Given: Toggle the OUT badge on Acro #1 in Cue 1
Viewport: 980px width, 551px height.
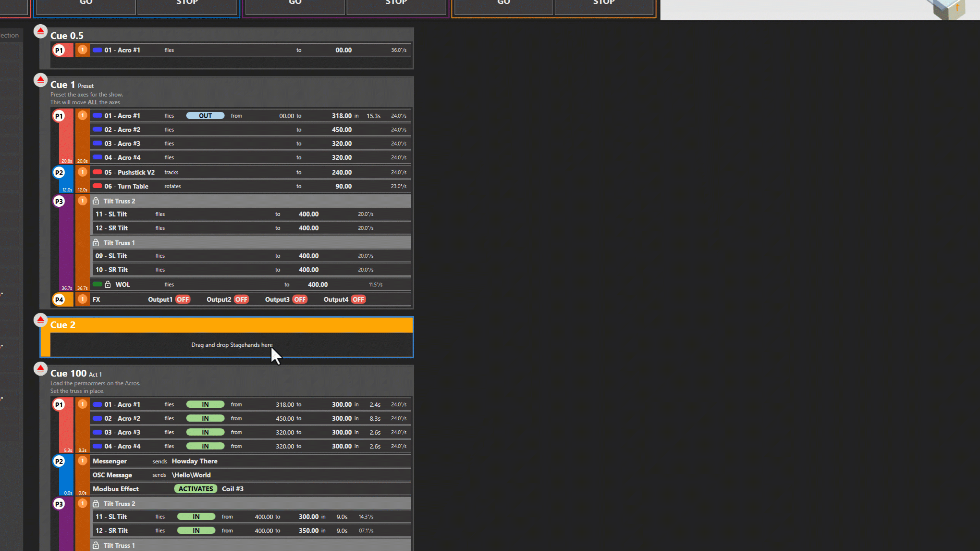Looking at the screenshot, I should pos(205,116).
